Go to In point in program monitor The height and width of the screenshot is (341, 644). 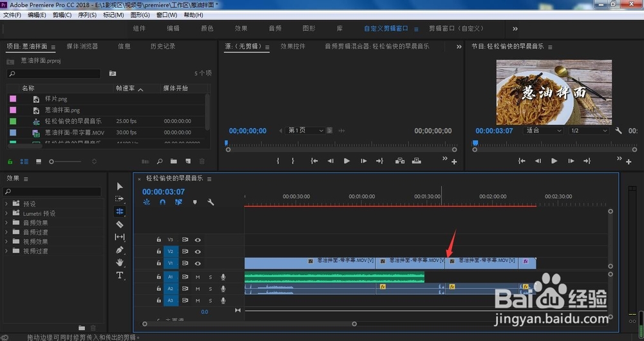pos(522,161)
